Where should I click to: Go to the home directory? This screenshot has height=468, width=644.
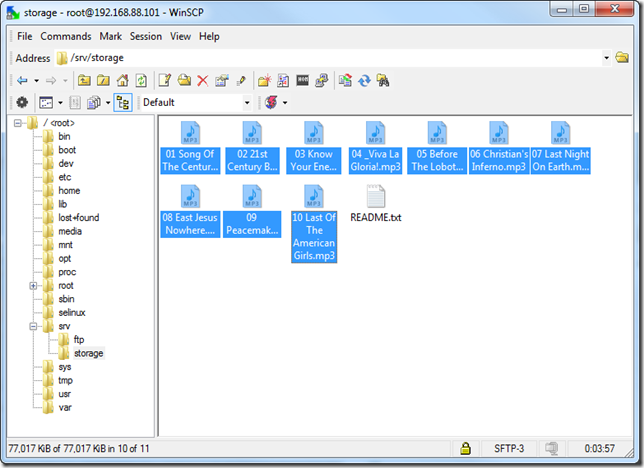click(122, 81)
